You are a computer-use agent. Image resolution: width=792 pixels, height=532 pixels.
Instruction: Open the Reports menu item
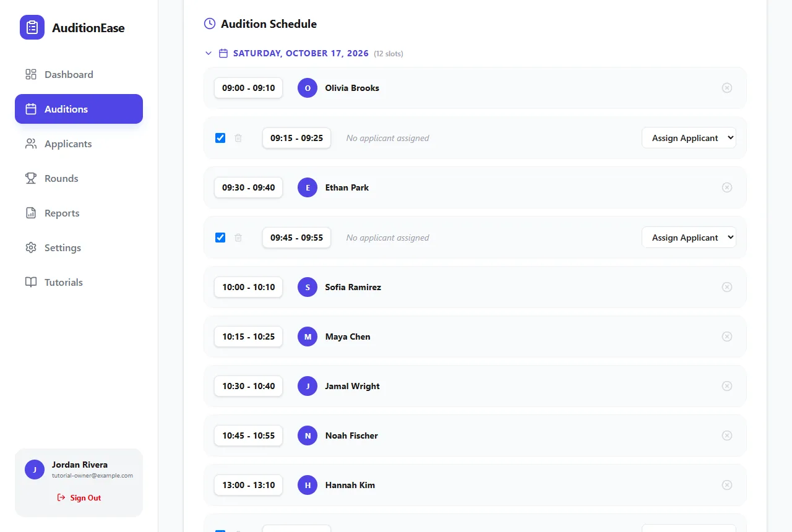point(79,213)
